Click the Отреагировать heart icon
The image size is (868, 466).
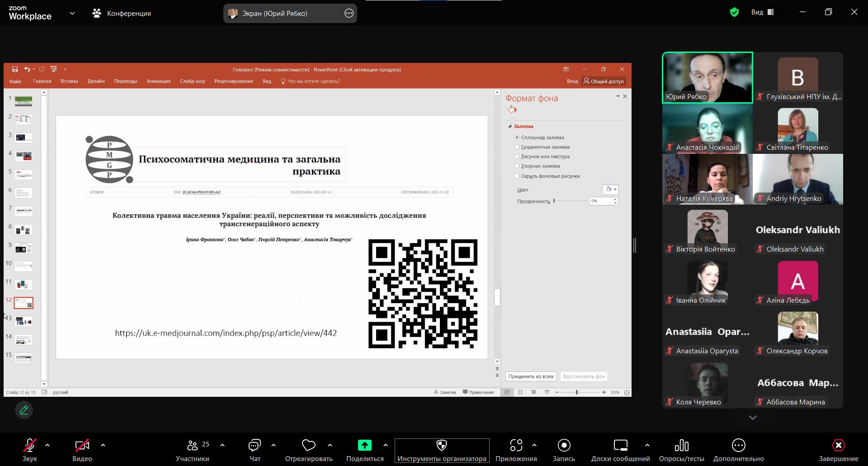(309, 445)
